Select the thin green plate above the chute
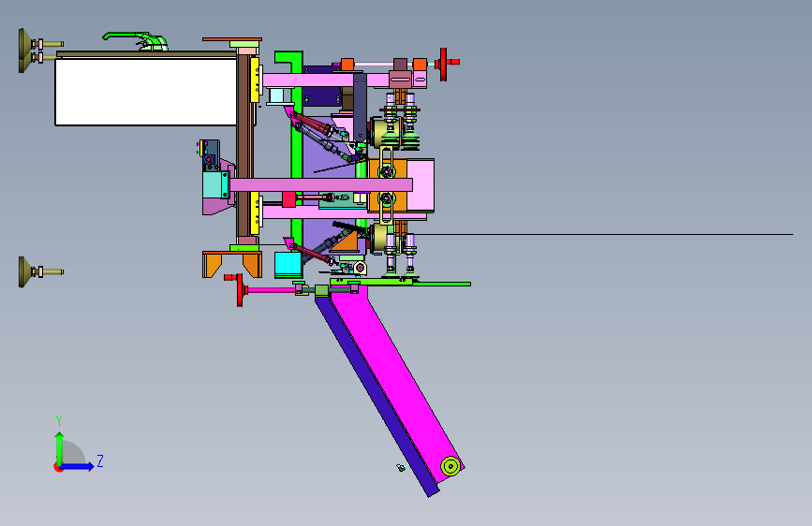 coord(400,283)
